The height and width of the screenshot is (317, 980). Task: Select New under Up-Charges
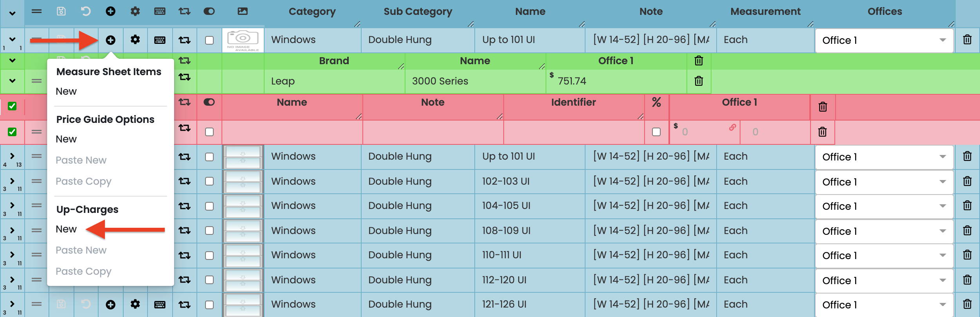(66, 229)
